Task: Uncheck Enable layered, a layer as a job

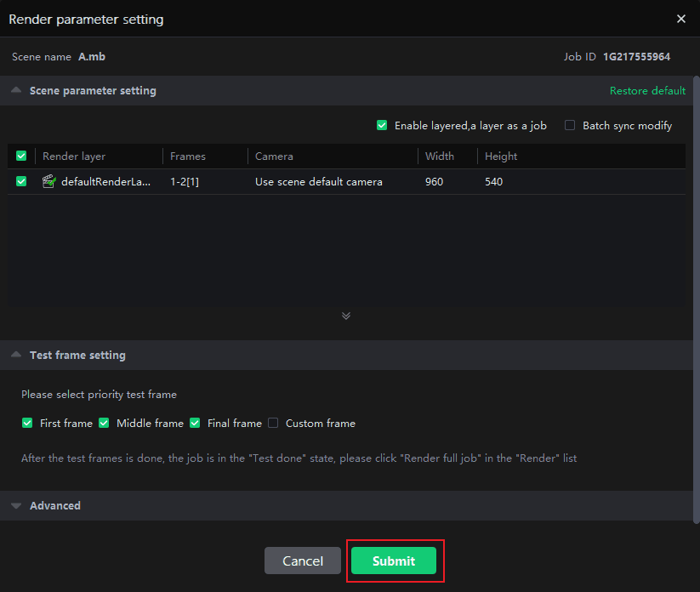Action: click(382, 125)
